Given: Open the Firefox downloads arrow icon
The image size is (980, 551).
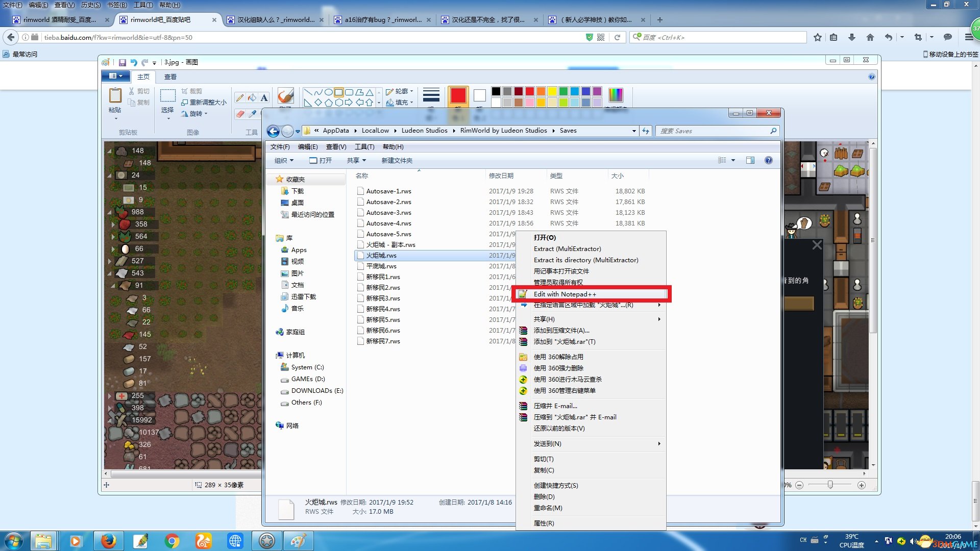Looking at the screenshot, I should 851,37.
